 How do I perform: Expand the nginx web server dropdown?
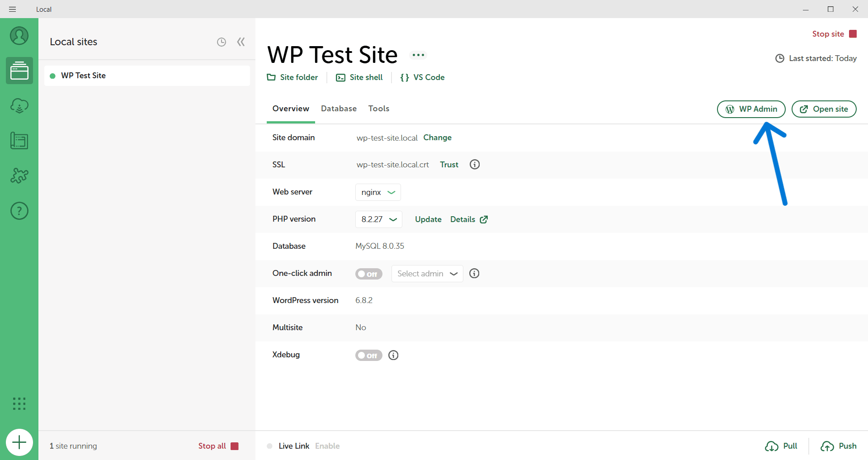click(x=378, y=192)
